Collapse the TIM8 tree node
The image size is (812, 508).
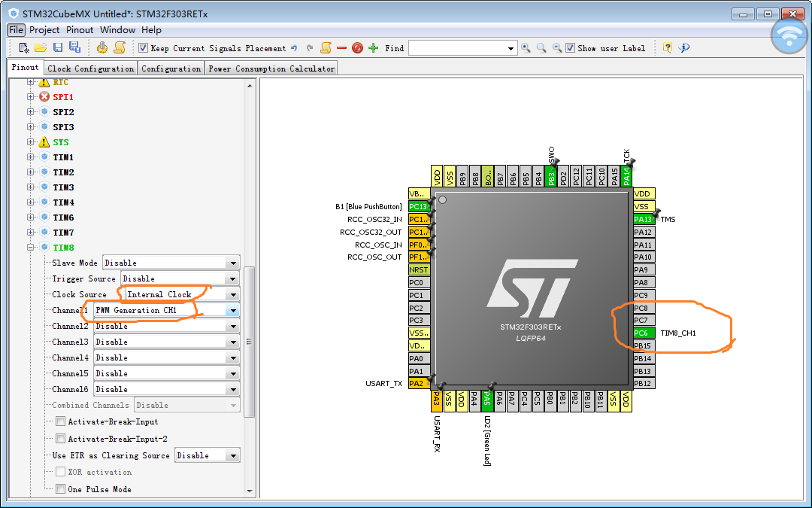[31, 248]
